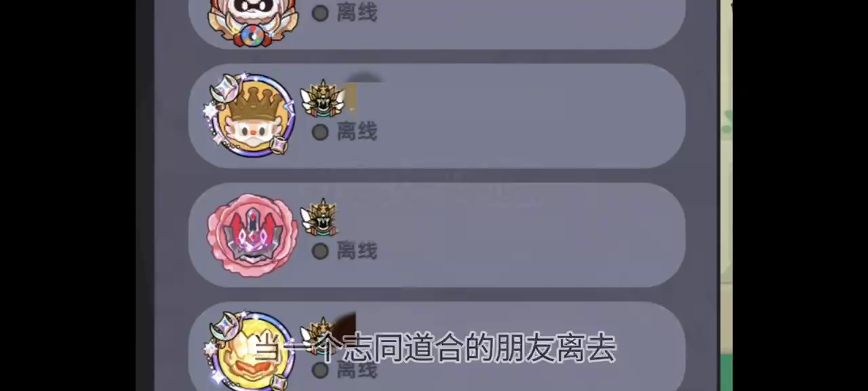Select the crowned player's friend card

coord(437,116)
